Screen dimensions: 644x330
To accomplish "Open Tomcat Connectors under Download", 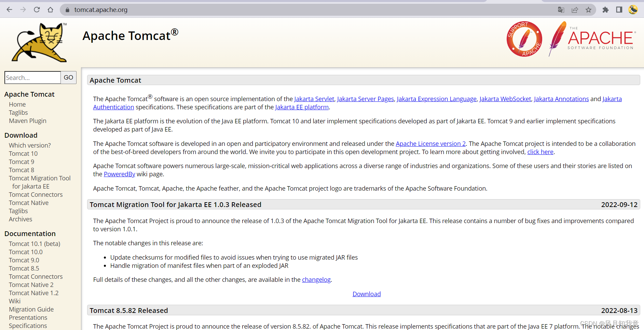I will click(36, 194).
